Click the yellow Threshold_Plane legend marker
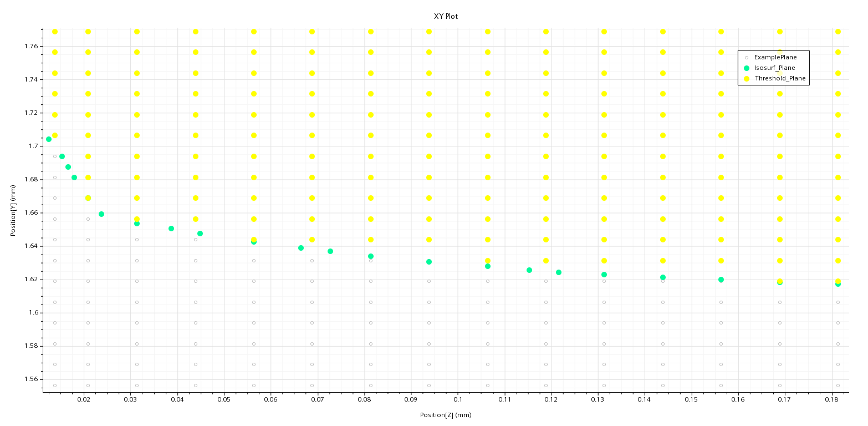 click(x=746, y=78)
